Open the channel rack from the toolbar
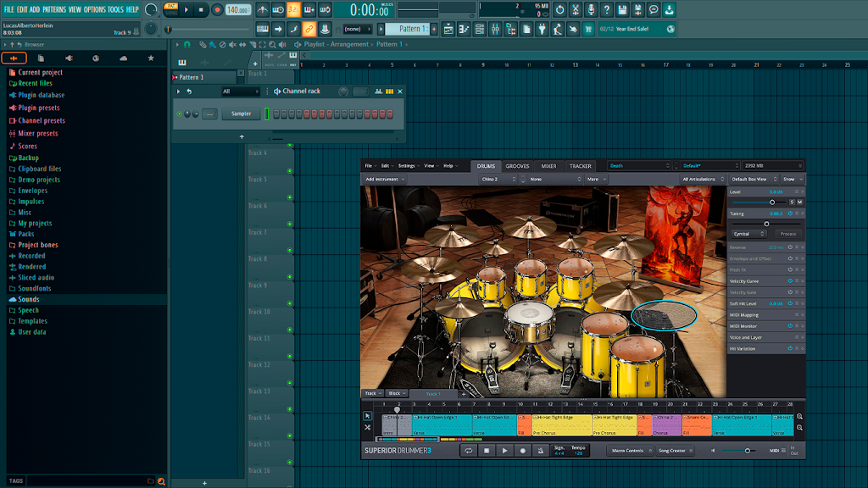The image size is (868, 488). (480, 29)
